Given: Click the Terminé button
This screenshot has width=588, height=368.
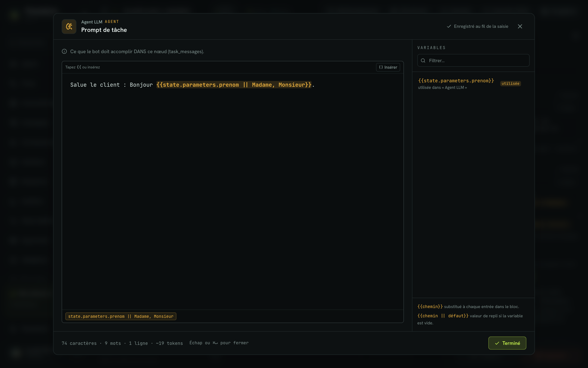Looking at the screenshot, I should point(507,343).
